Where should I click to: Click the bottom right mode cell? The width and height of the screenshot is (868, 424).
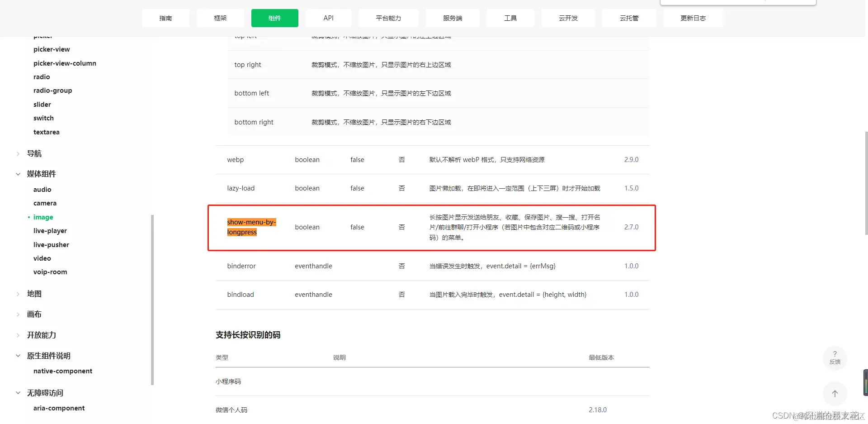click(254, 122)
